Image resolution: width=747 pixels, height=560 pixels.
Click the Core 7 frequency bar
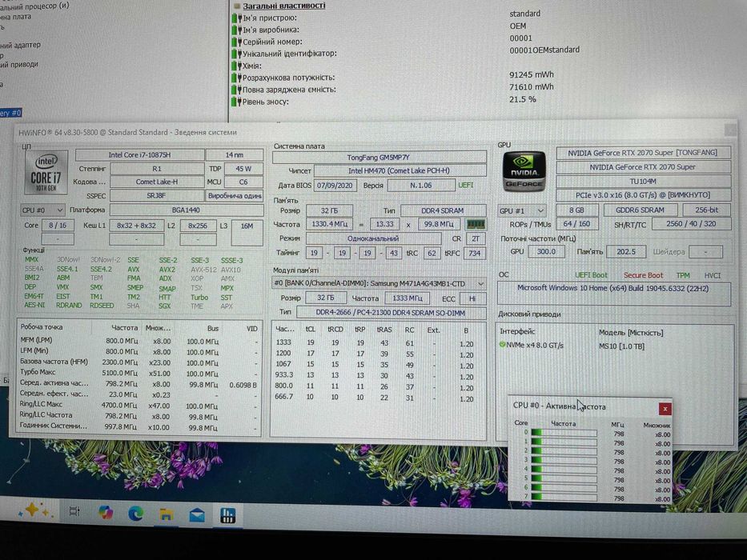pos(564,498)
